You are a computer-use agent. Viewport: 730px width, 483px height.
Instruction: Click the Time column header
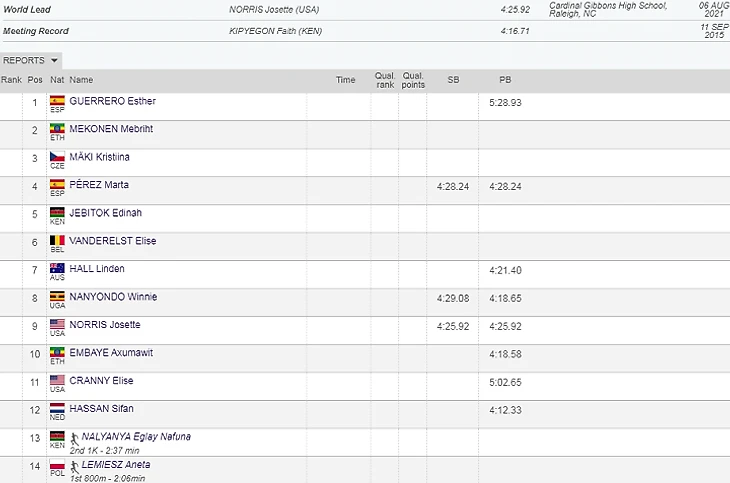click(345, 80)
